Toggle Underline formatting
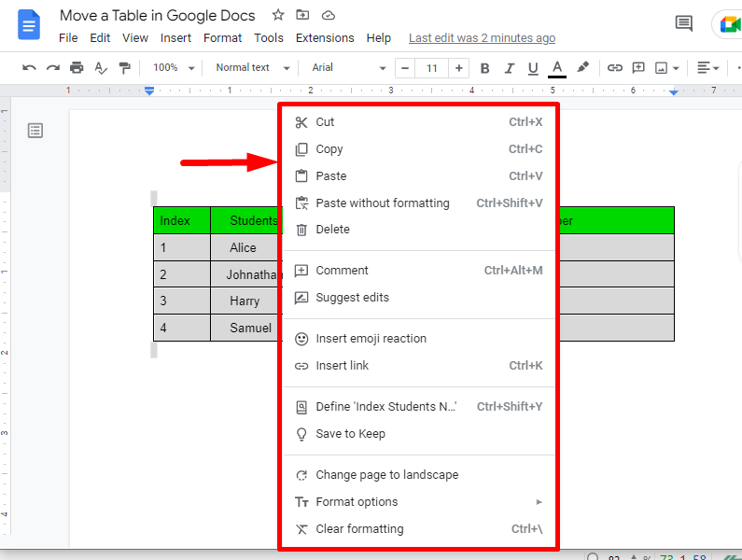This screenshot has width=742, height=560. click(x=533, y=68)
